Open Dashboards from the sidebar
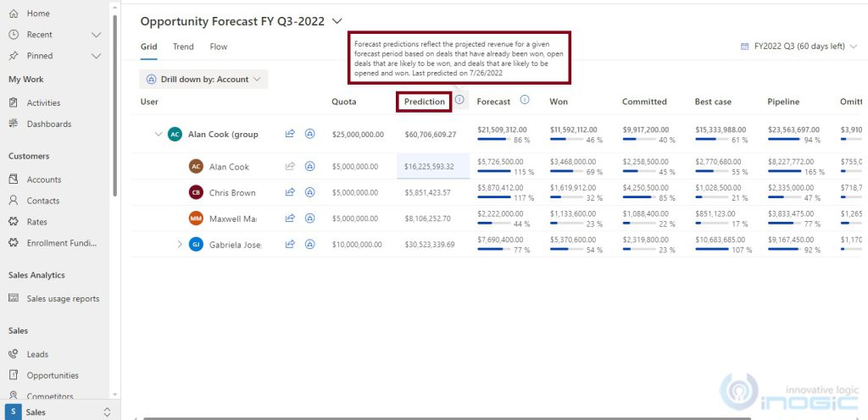Viewport: 868px width, 420px height. click(48, 124)
